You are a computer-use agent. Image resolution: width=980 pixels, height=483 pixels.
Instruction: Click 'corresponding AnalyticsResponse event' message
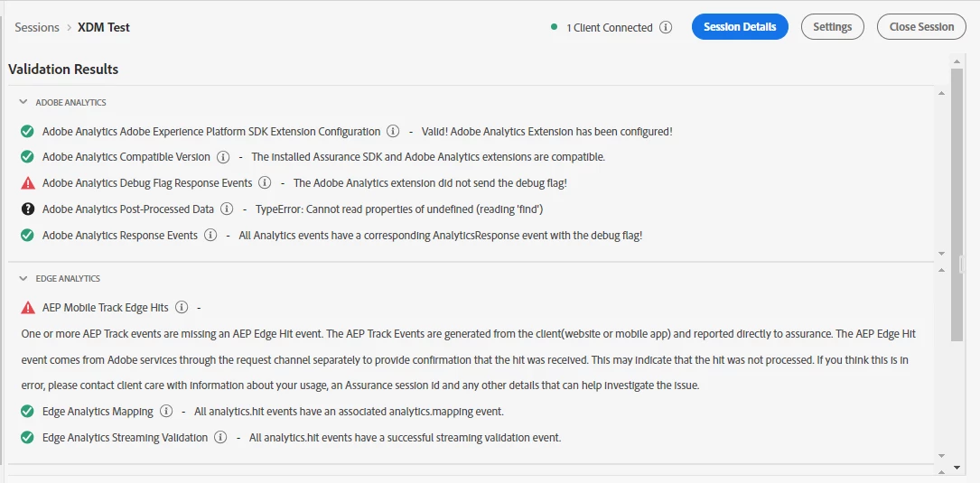click(x=441, y=236)
